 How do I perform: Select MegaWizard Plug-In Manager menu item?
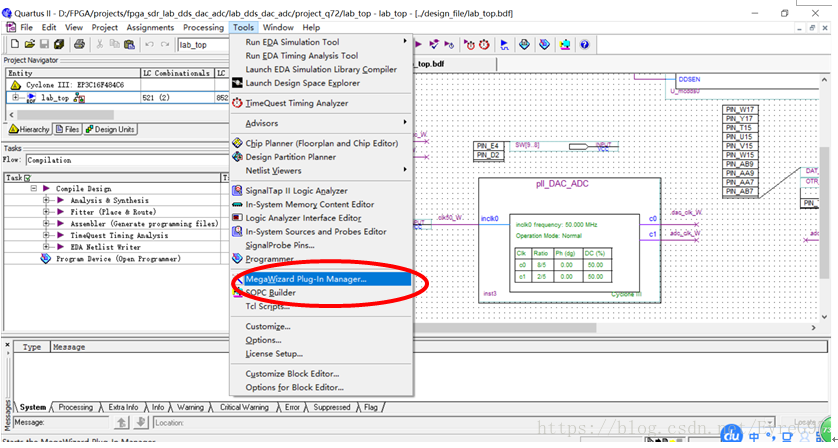(321, 279)
